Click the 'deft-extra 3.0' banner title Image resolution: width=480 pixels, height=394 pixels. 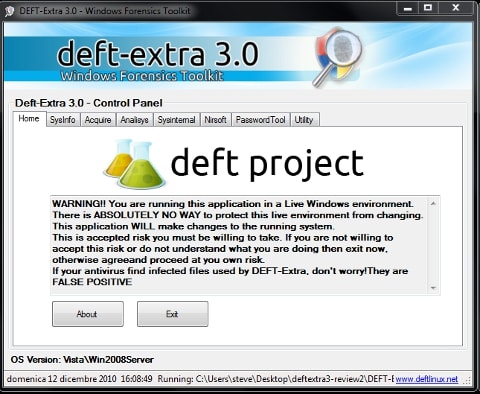click(x=158, y=53)
